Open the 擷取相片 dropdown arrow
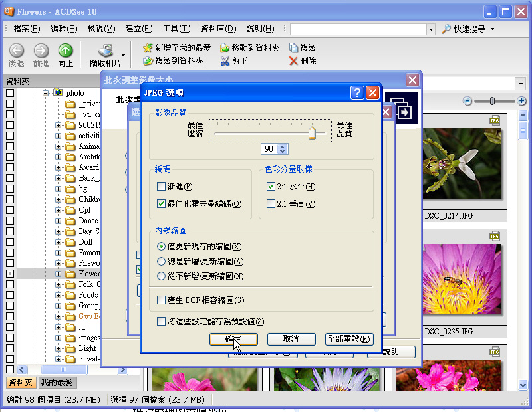 click(124, 56)
